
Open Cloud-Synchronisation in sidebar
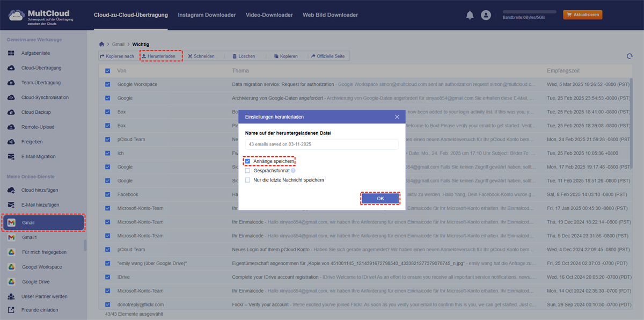pyautogui.click(x=45, y=98)
